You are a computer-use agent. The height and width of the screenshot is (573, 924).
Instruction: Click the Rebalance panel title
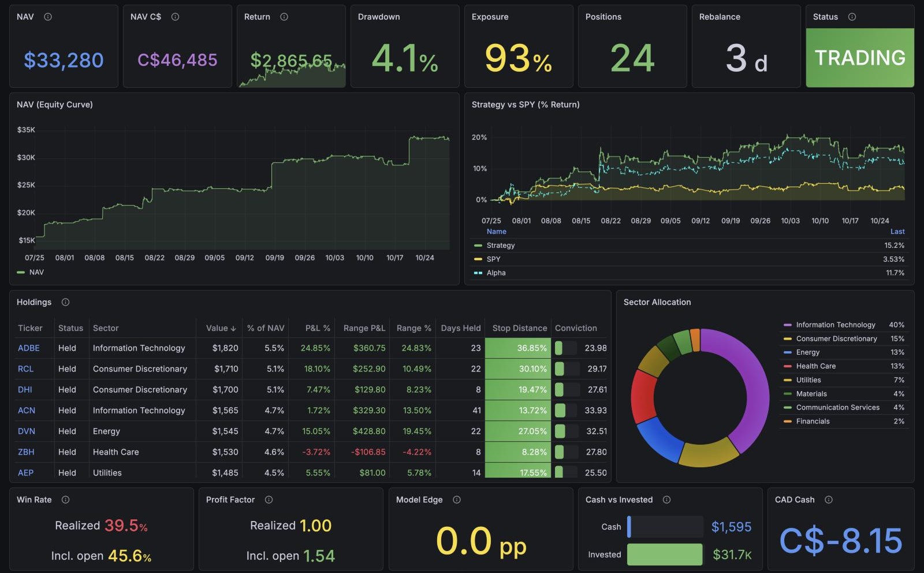720,17
